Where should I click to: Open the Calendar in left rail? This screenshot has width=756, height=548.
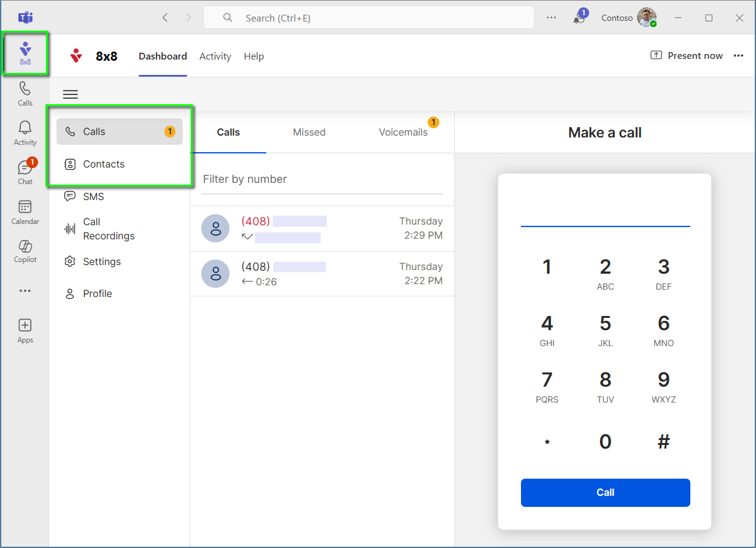(x=25, y=212)
